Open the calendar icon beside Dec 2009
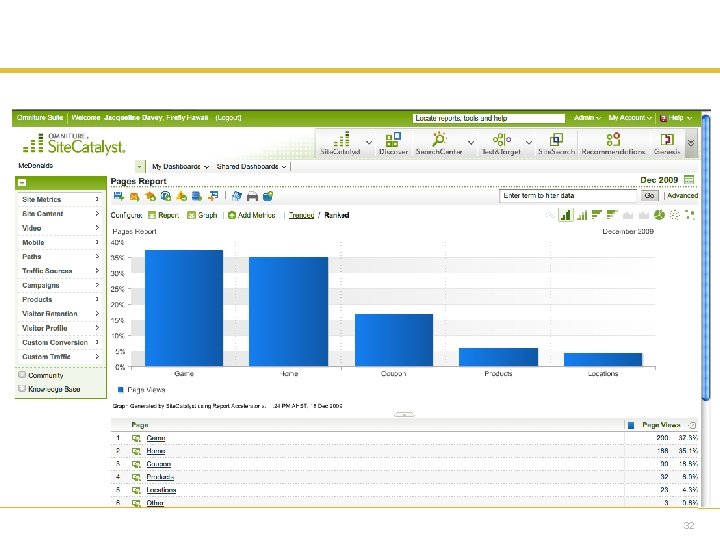The width and height of the screenshot is (720, 540). [689, 180]
